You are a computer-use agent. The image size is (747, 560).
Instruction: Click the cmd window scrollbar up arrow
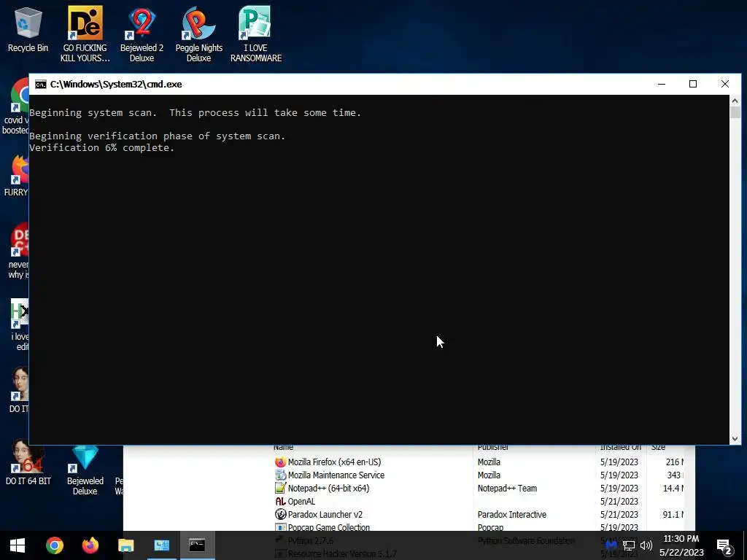[735, 101]
